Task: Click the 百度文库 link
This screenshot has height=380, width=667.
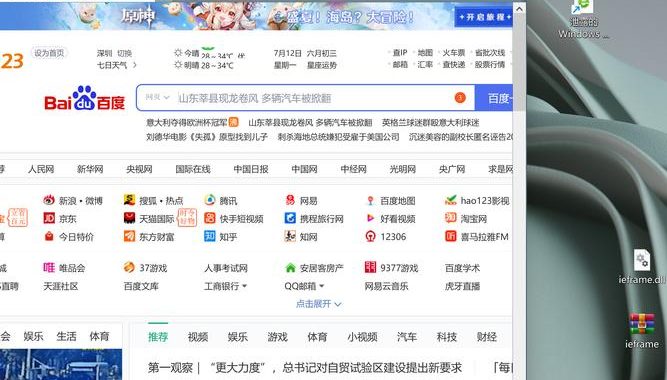Action: [x=141, y=286]
